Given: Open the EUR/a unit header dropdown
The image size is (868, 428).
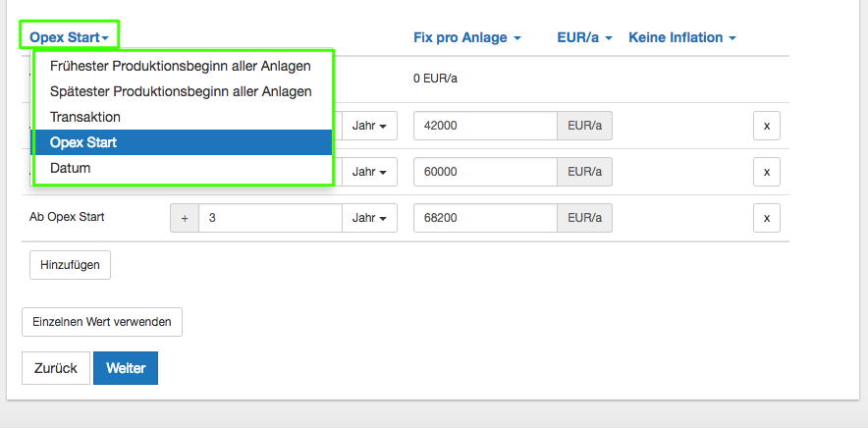Looking at the screenshot, I should coord(584,37).
